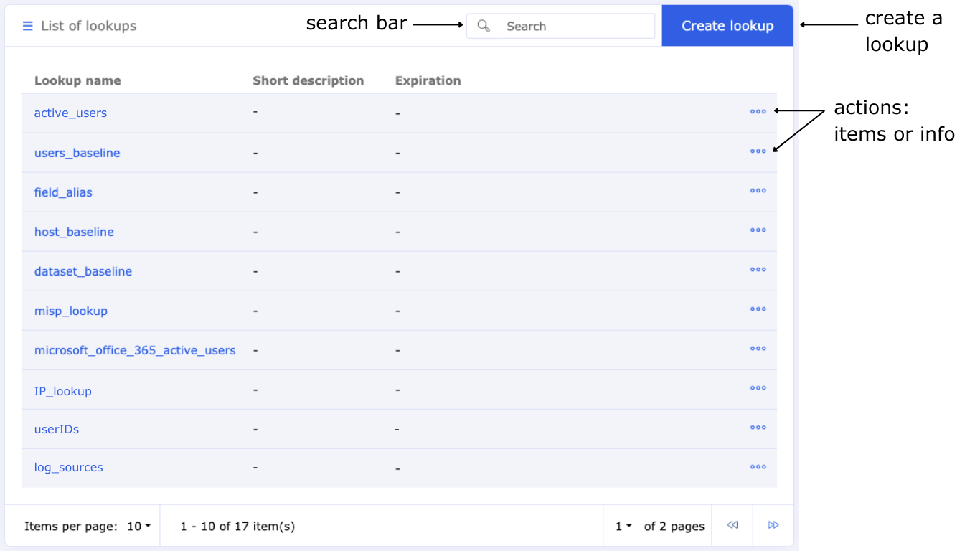Click the List of lookups title

pos(88,26)
